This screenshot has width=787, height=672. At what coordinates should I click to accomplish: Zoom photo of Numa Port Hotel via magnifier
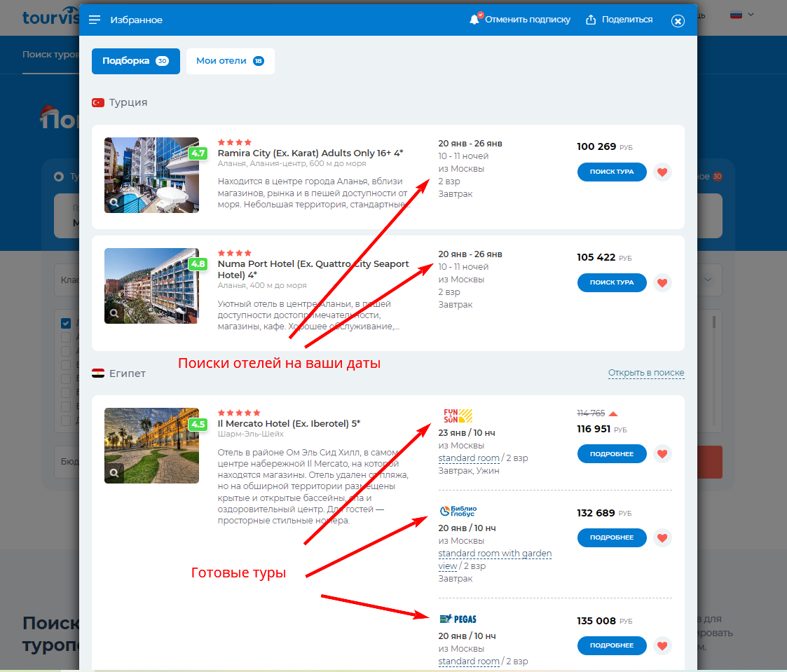click(x=114, y=313)
